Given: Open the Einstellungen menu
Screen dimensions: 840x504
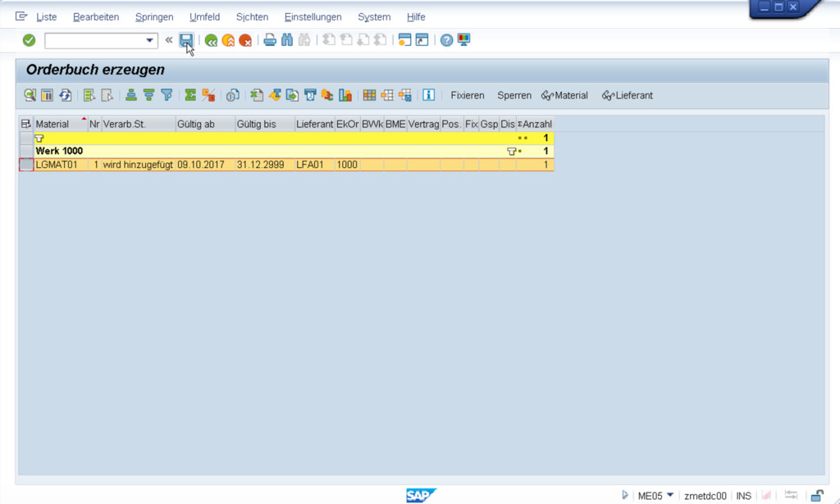Looking at the screenshot, I should [313, 17].
